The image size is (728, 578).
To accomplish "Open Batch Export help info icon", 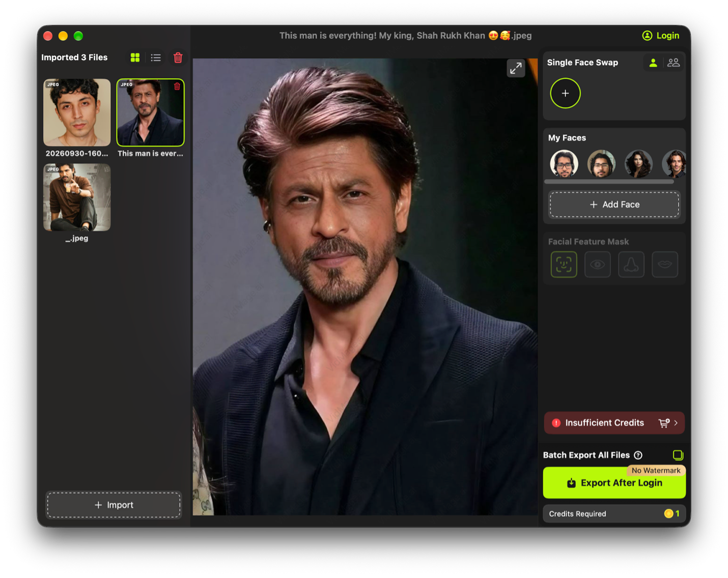I will click(x=638, y=455).
